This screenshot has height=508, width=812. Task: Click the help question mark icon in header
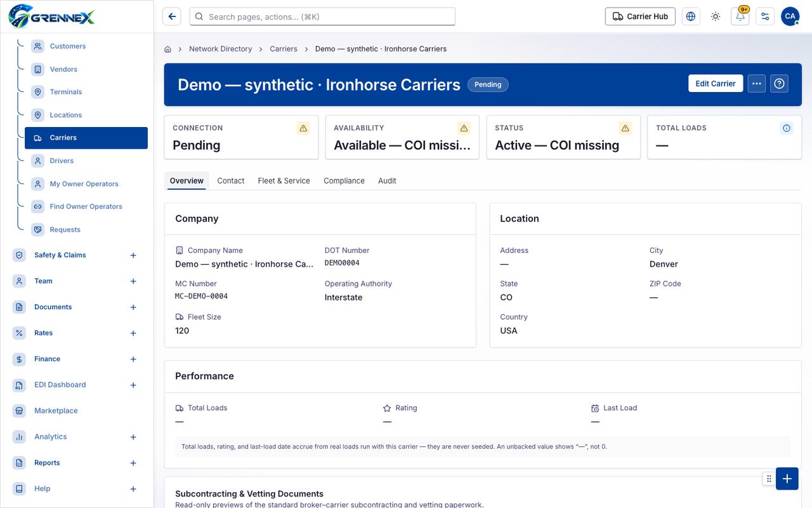point(780,84)
